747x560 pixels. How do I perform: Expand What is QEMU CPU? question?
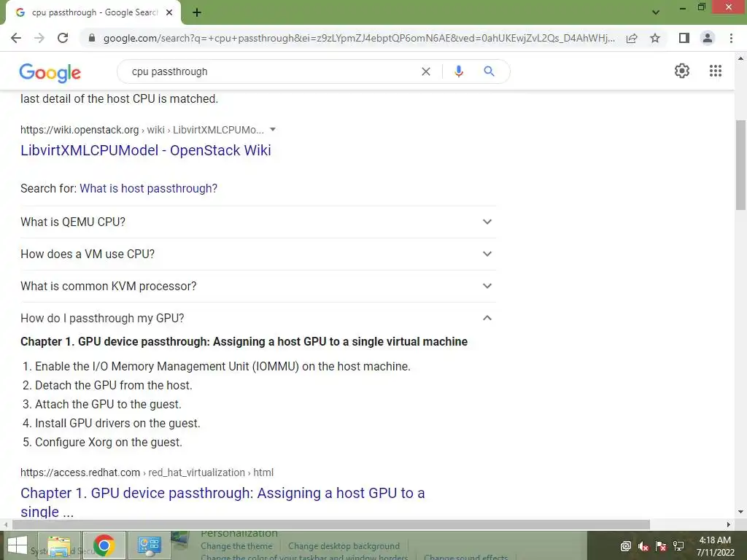pos(258,222)
